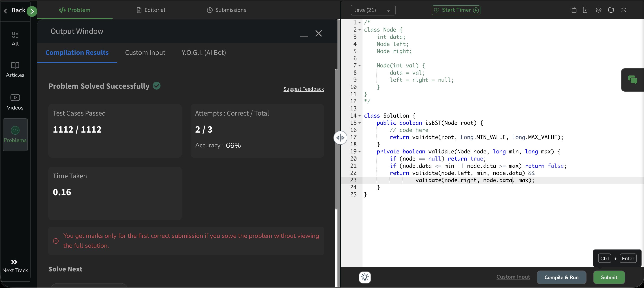Switch to the Editorial tab
Image resolution: width=644 pixels, height=288 pixels.
point(151,10)
